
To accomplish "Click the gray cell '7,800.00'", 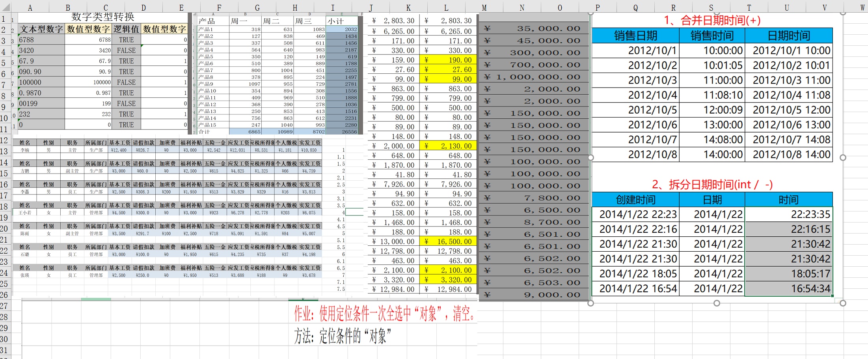I will 534,198.
